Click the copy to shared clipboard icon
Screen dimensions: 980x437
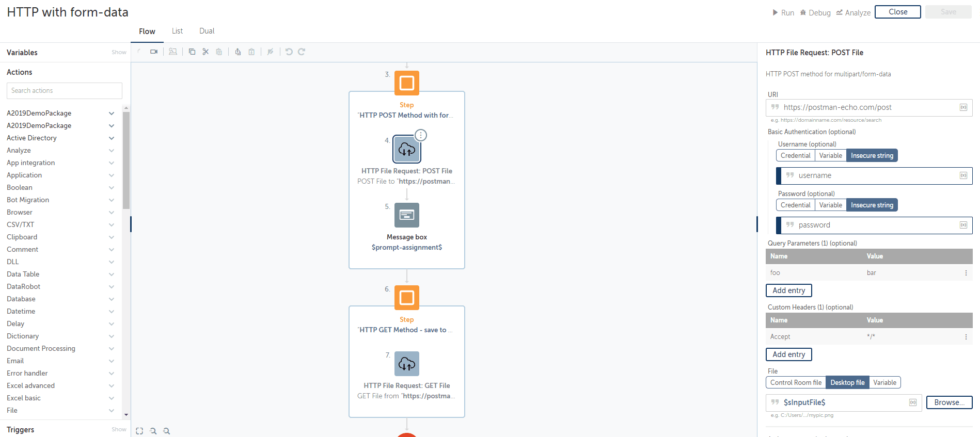pos(238,52)
